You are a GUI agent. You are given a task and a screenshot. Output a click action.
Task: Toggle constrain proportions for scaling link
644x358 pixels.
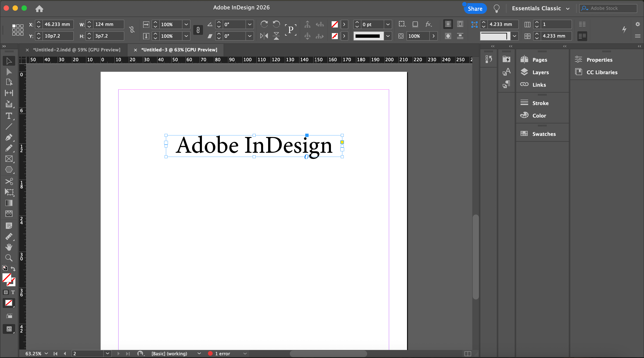[x=198, y=30]
